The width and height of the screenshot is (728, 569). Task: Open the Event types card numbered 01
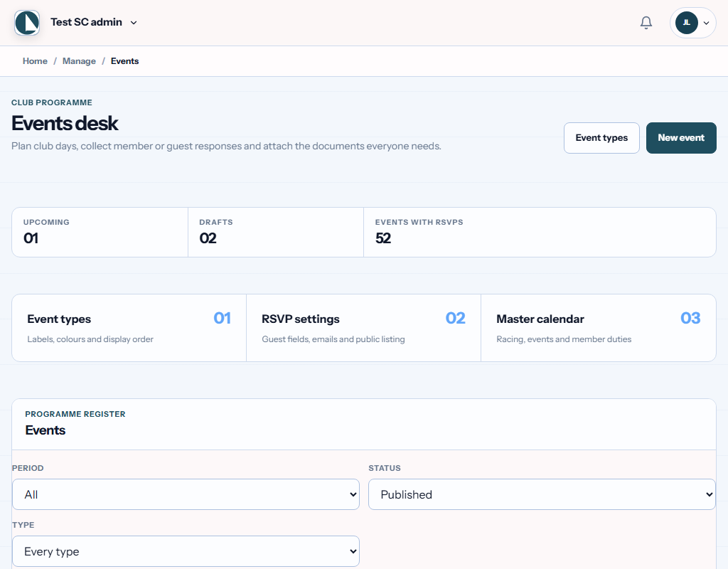coord(129,328)
